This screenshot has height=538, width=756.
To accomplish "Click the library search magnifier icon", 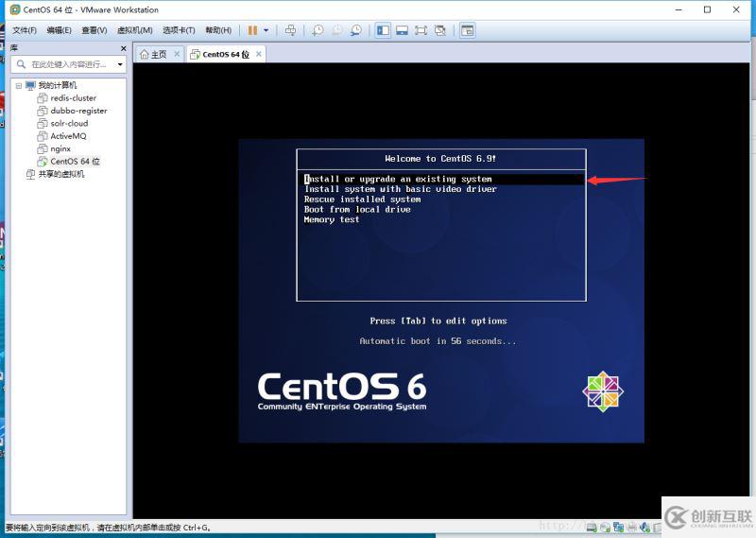I will tap(21, 64).
